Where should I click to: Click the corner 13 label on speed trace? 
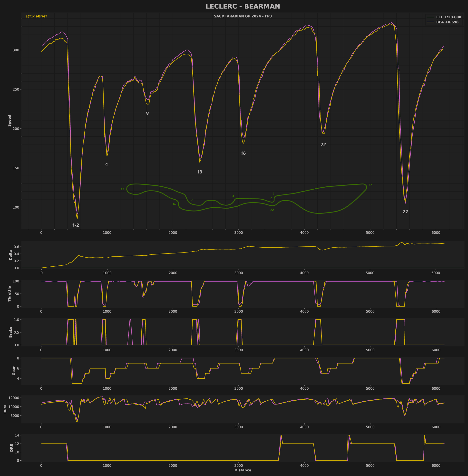coord(200,172)
